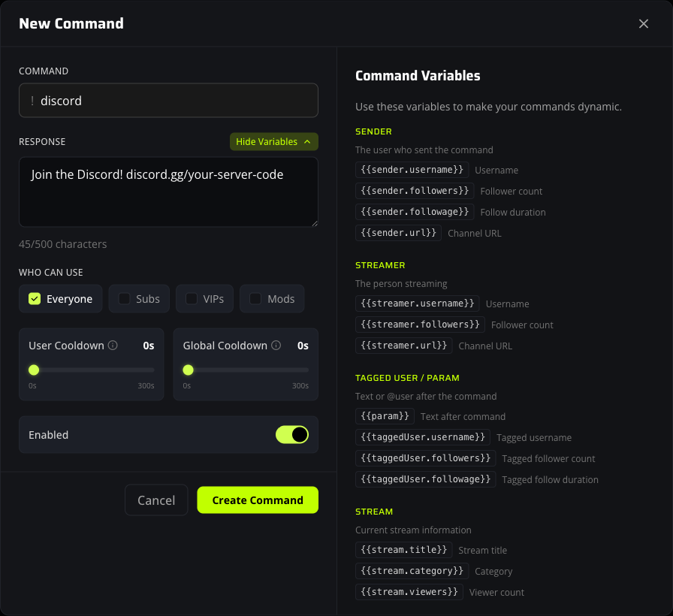The width and height of the screenshot is (673, 616).
Task: Click Create Command button
Action: coord(258,500)
